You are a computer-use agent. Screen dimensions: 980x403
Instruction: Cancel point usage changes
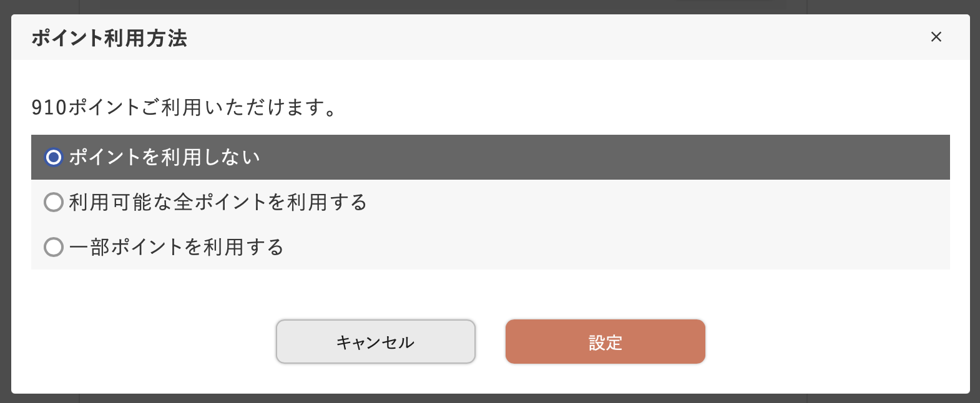point(375,341)
